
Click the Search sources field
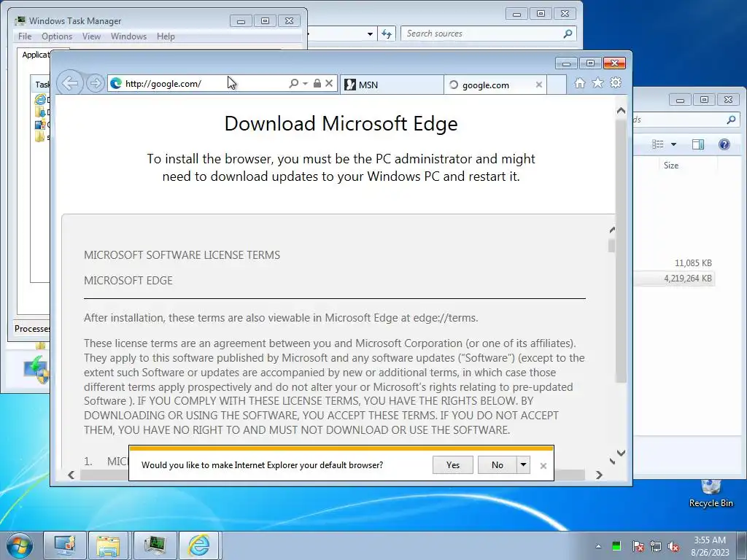482,34
